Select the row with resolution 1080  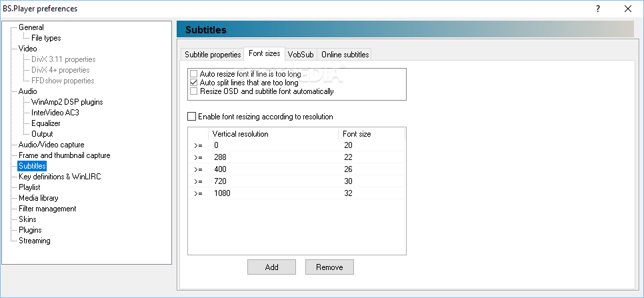click(x=297, y=193)
